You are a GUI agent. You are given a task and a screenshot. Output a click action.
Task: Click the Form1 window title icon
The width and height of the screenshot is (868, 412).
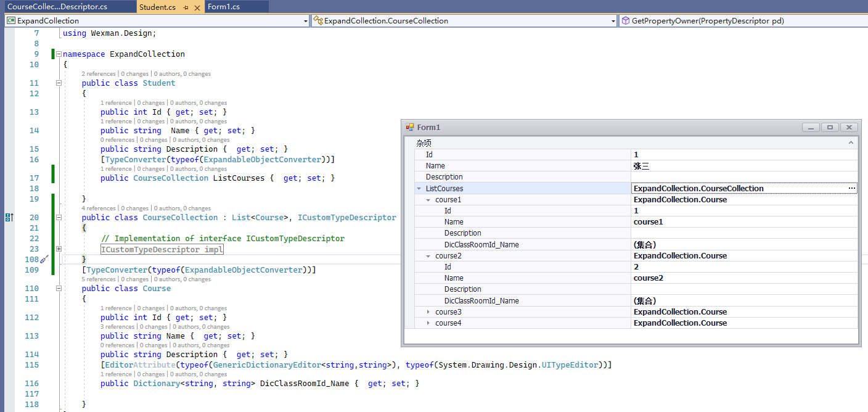(x=409, y=128)
